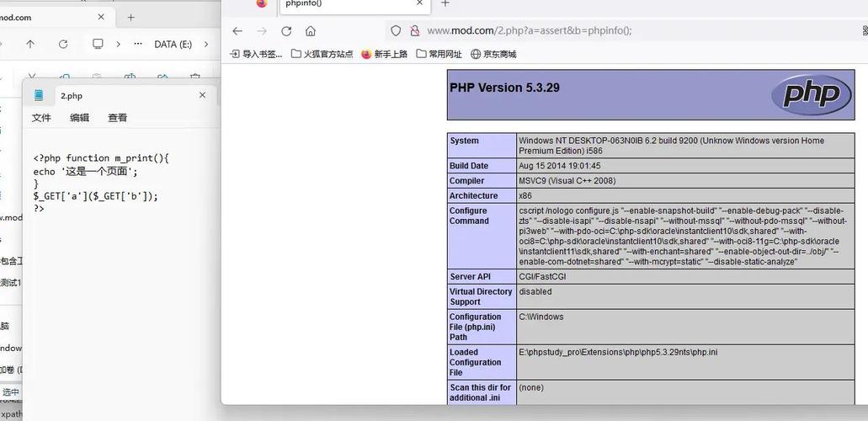Click the 选中 status text in Explorer
Screen dimensions: 868x421
click(x=10, y=392)
